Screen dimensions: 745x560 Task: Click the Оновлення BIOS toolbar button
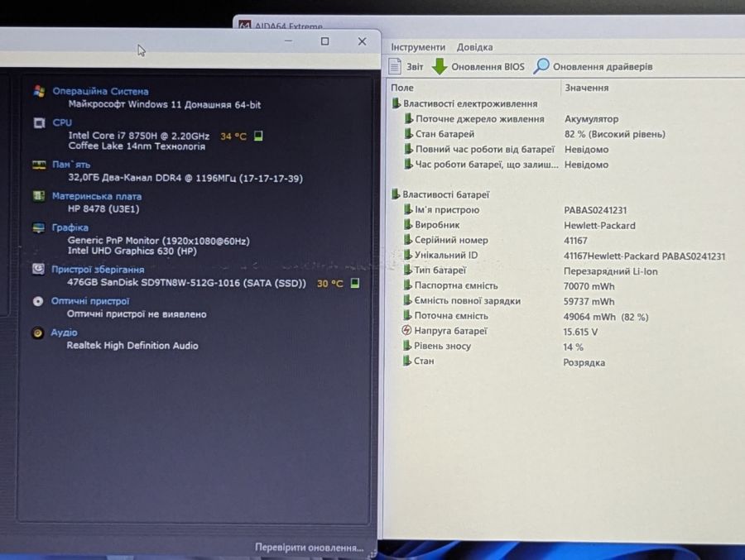pos(478,66)
